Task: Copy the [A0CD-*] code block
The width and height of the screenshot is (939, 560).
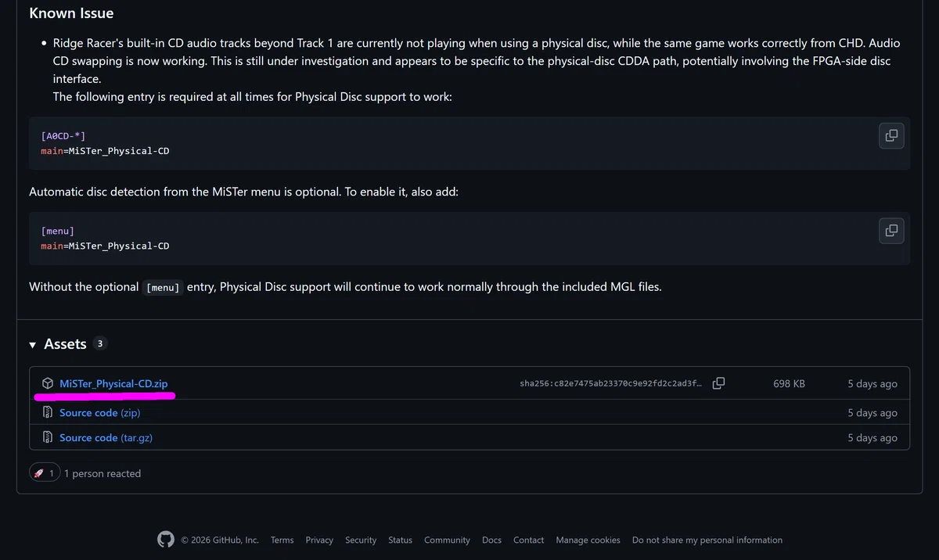Action: [x=891, y=135]
